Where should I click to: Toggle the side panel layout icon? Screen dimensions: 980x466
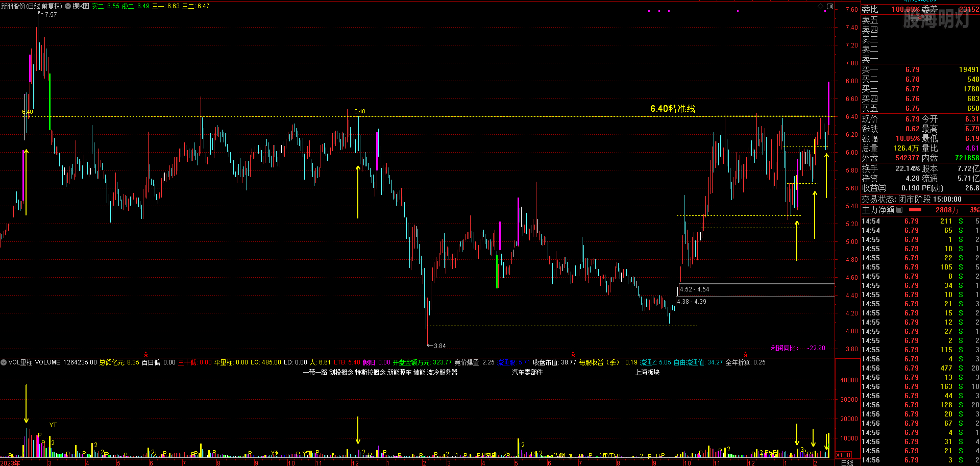(x=830, y=6)
